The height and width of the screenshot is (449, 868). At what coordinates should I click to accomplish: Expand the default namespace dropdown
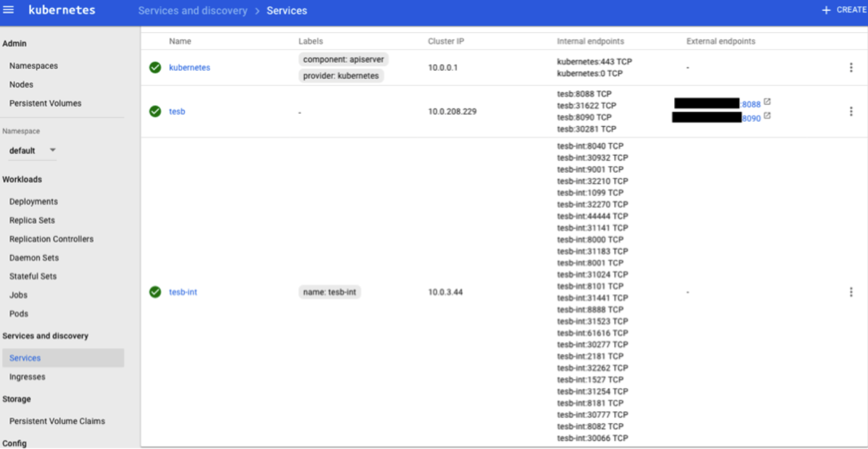[32, 150]
